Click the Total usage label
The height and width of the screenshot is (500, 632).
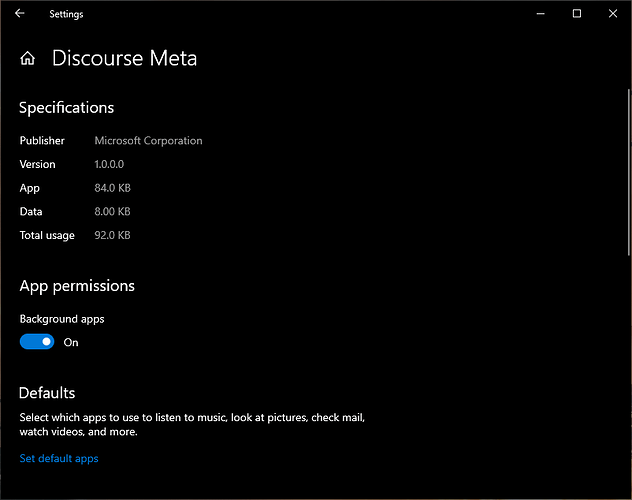coord(47,235)
